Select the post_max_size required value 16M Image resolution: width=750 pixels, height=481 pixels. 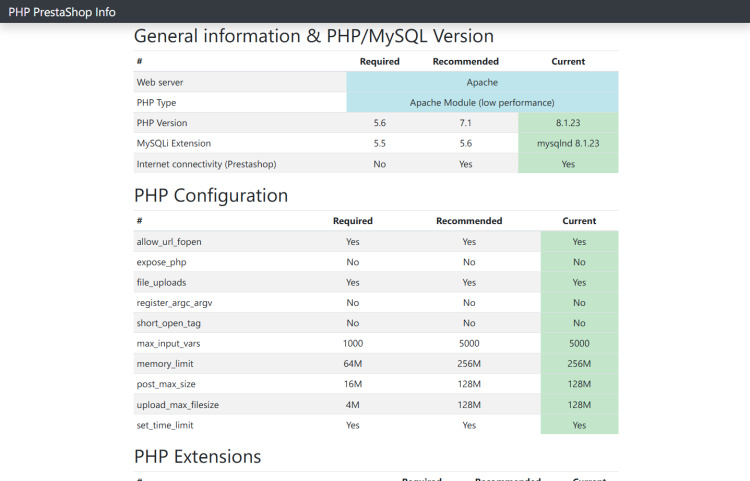pyautogui.click(x=353, y=384)
